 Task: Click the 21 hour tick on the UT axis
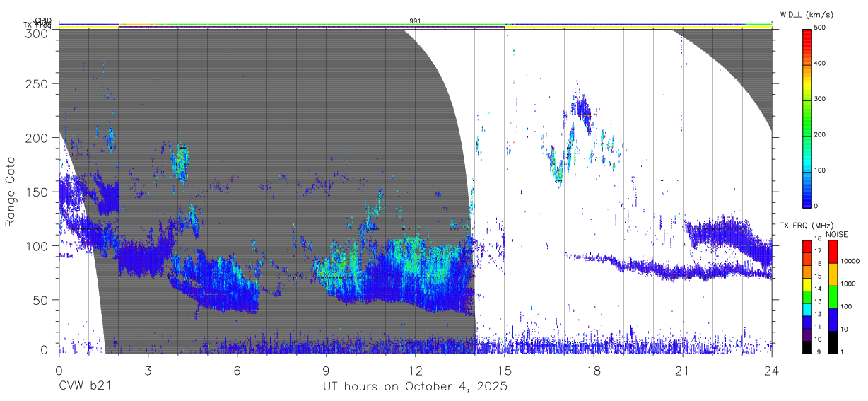(x=682, y=370)
